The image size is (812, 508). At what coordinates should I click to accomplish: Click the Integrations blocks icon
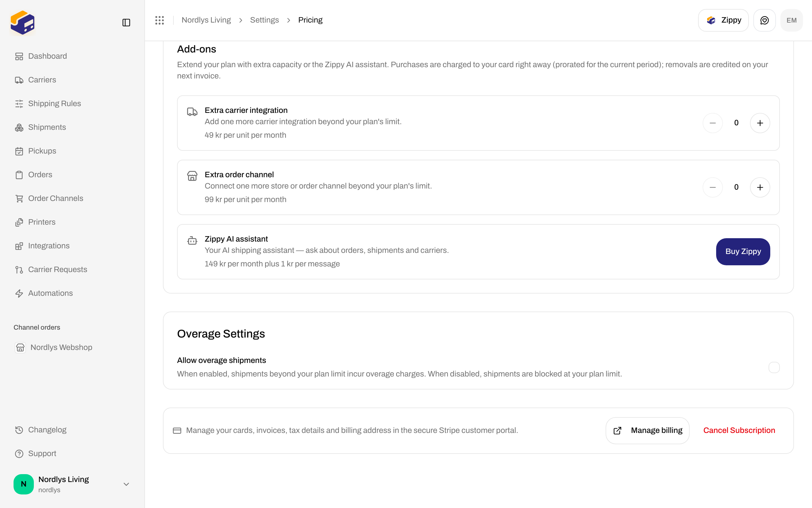(x=19, y=246)
